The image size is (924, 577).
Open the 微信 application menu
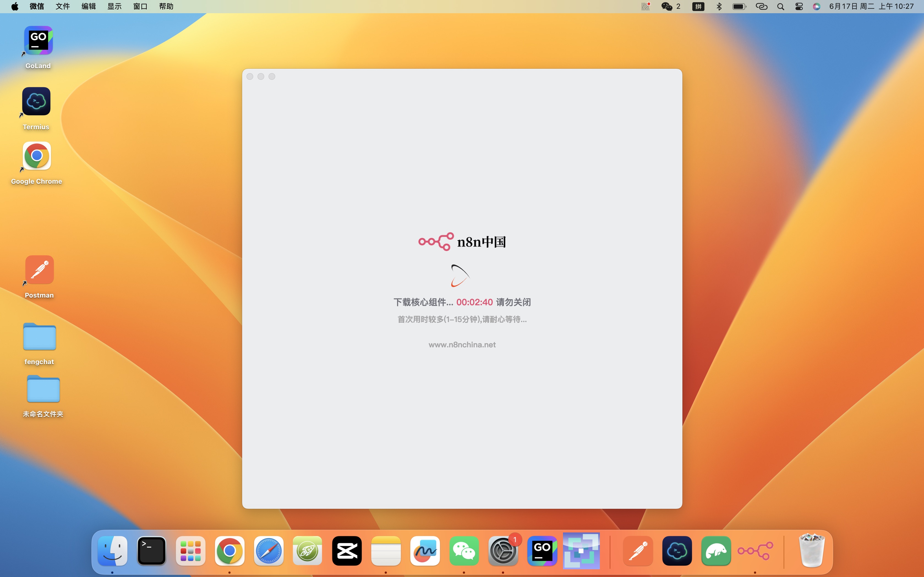37,7
